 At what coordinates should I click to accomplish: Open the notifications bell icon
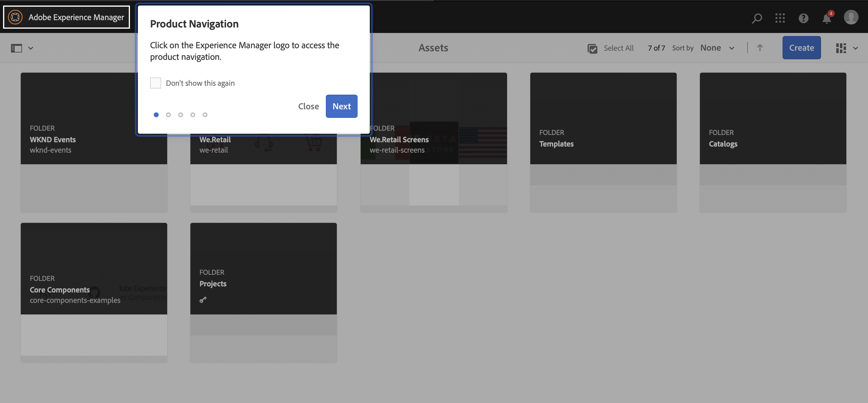(x=827, y=19)
